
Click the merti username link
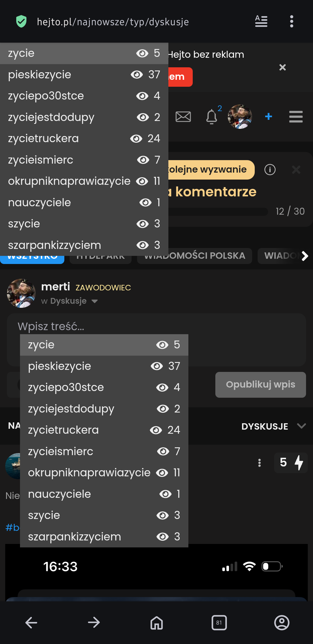(x=56, y=287)
